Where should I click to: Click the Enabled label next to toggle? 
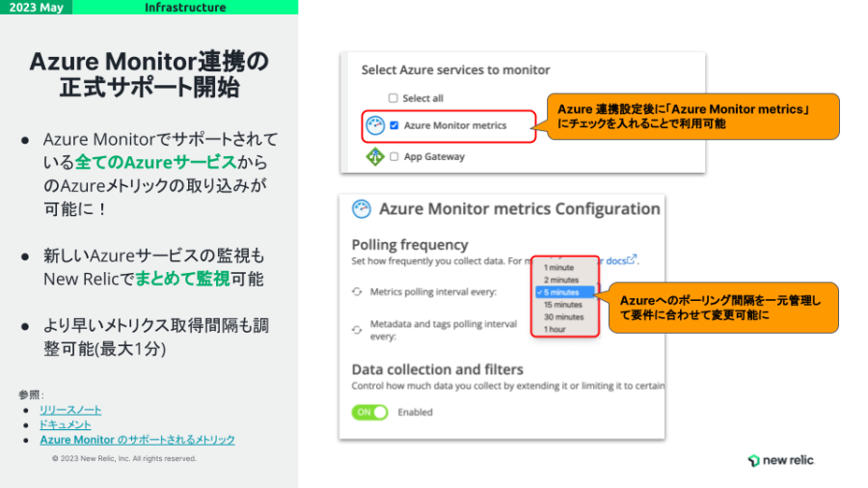coord(415,412)
